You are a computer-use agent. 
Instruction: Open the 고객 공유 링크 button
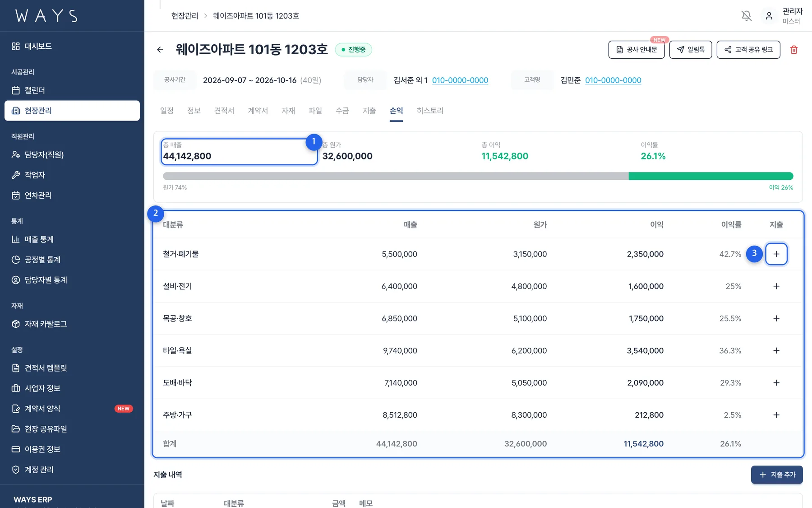click(748, 50)
